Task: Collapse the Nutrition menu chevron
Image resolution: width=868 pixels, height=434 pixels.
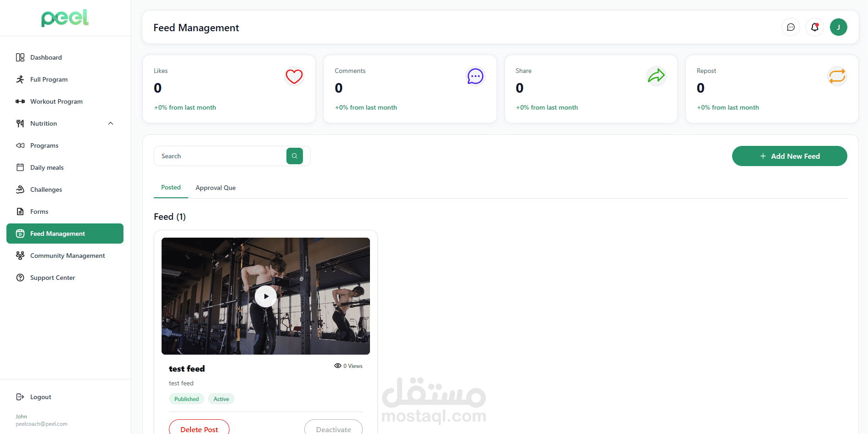Action: pos(111,123)
